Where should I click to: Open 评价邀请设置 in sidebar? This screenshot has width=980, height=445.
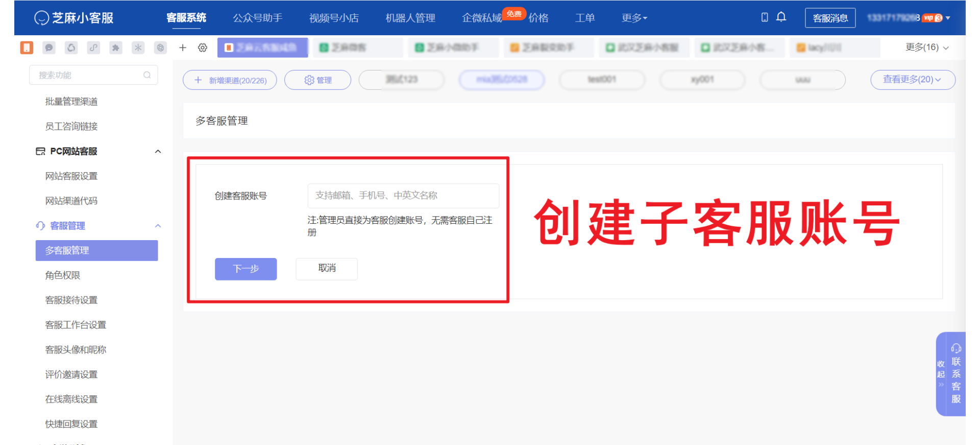(71, 374)
